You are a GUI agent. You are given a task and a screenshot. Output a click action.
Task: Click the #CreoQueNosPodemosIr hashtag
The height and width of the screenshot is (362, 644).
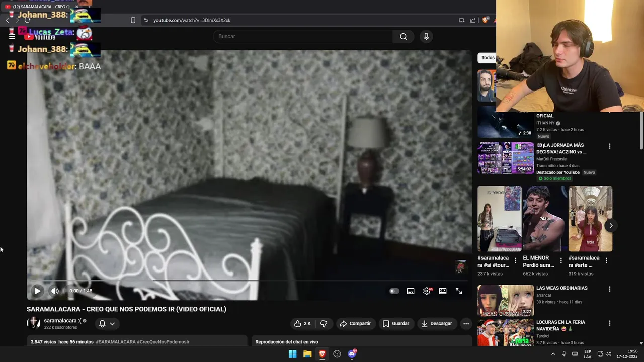pyautogui.click(x=163, y=342)
